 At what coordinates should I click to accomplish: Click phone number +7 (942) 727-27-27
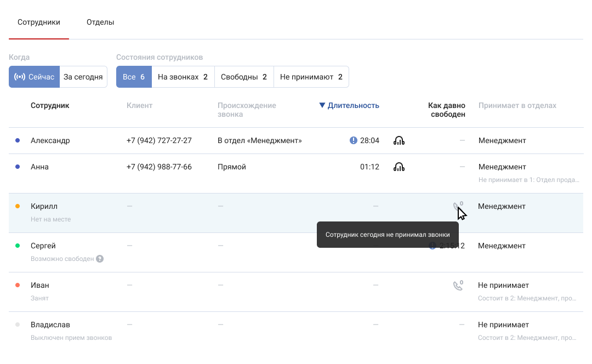coord(159,141)
